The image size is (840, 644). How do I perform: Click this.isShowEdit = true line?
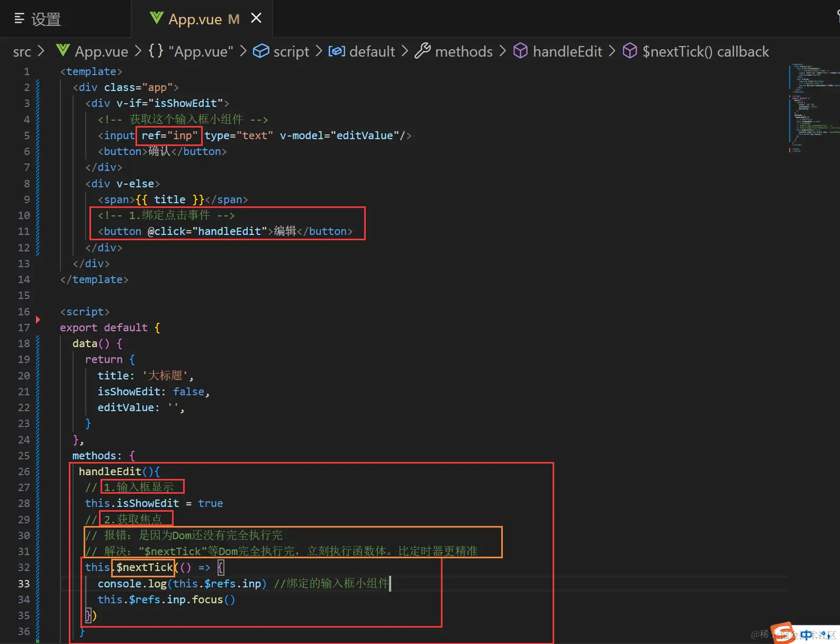click(x=154, y=503)
